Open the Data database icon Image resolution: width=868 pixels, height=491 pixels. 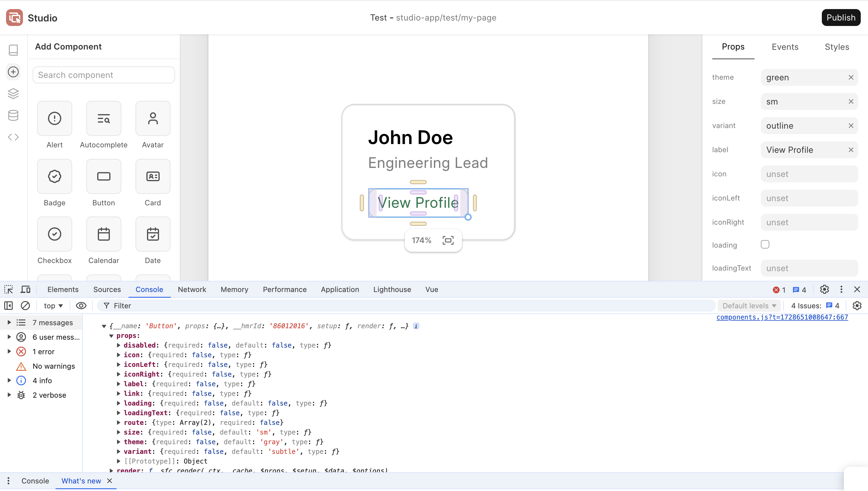13,115
